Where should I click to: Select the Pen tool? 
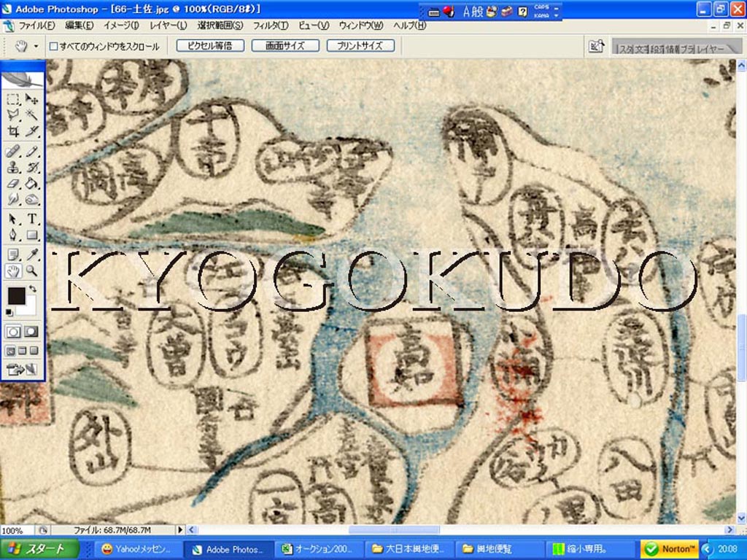(13, 235)
